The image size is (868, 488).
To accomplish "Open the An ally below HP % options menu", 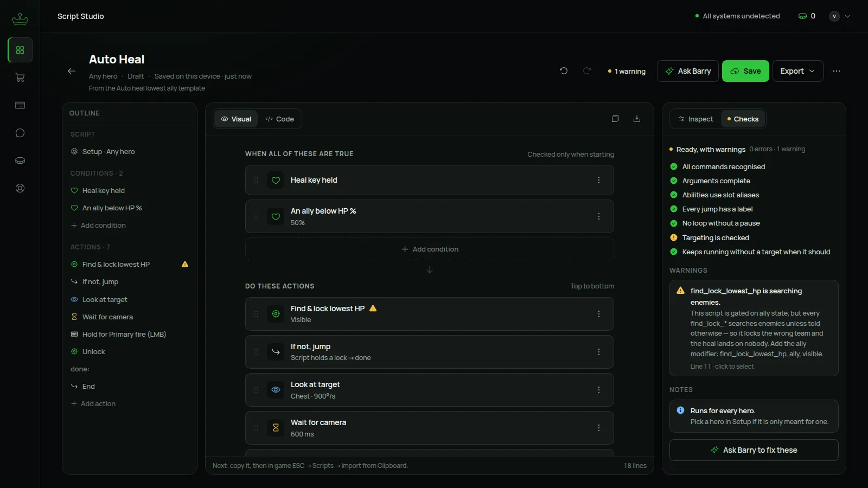I will [599, 216].
